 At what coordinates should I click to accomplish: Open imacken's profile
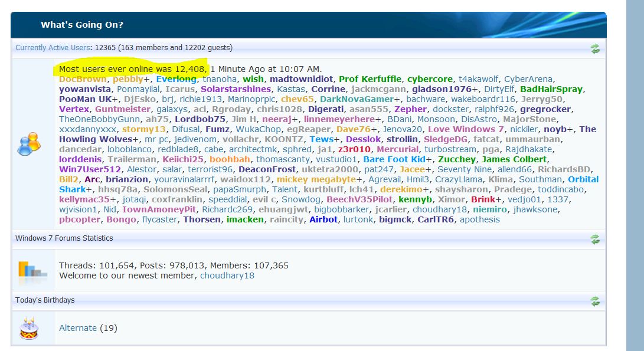245,219
